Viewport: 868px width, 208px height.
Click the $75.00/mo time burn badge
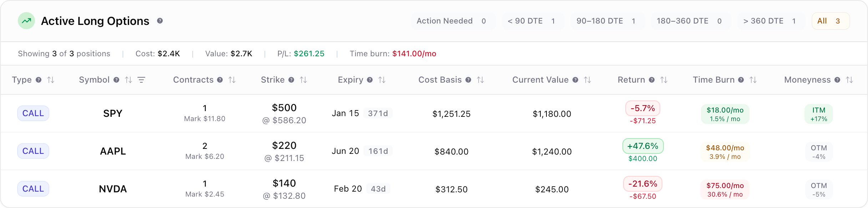(725, 189)
